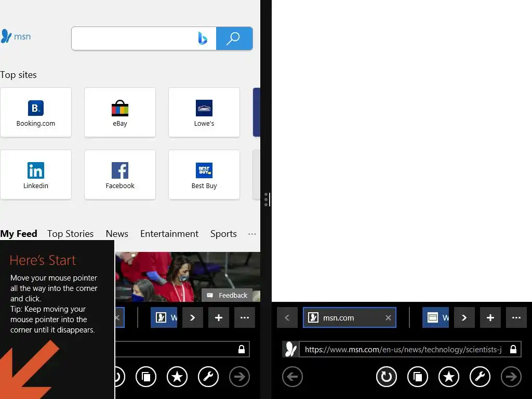
Task: Open the Sports feed tab
Action: pyautogui.click(x=223, y=234)
